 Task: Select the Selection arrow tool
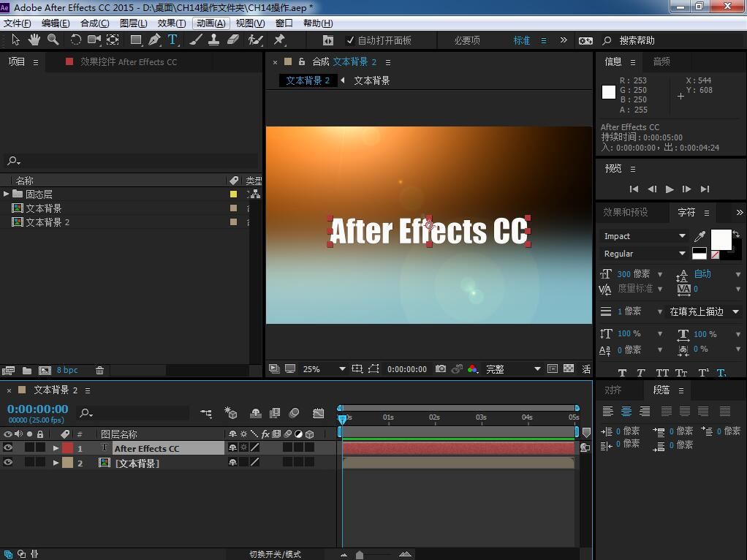[x=15, y=40]
